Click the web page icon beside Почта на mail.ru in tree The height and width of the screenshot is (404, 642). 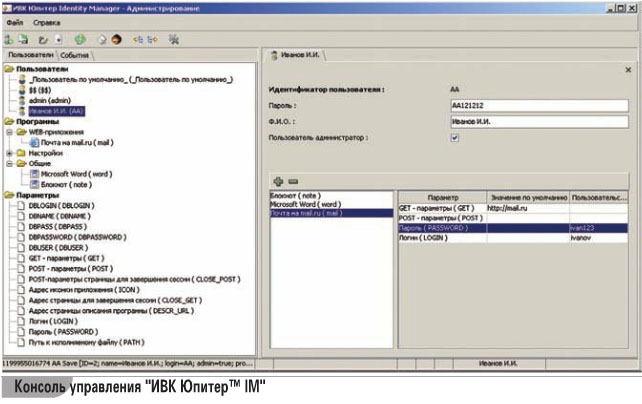(34, 142)
